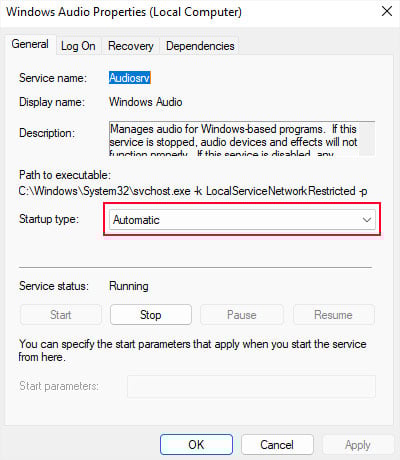Select the highlighted Audiosrv service name
The height and width of the screenshot is (460, 400).
tap(130, 78)
